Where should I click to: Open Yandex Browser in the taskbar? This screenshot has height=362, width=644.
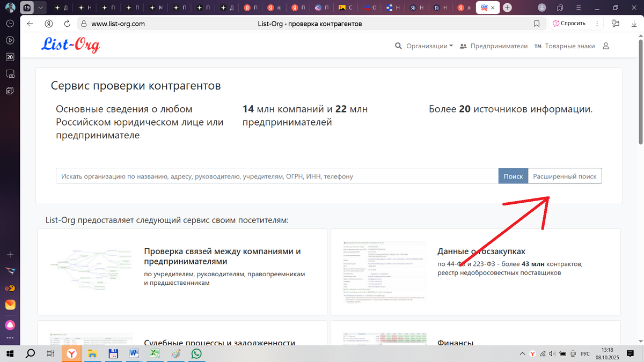click(x=71, y=353)
